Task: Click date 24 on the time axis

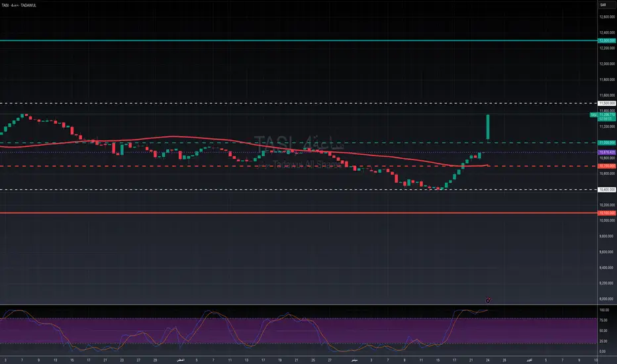Action: coord(488,359)
